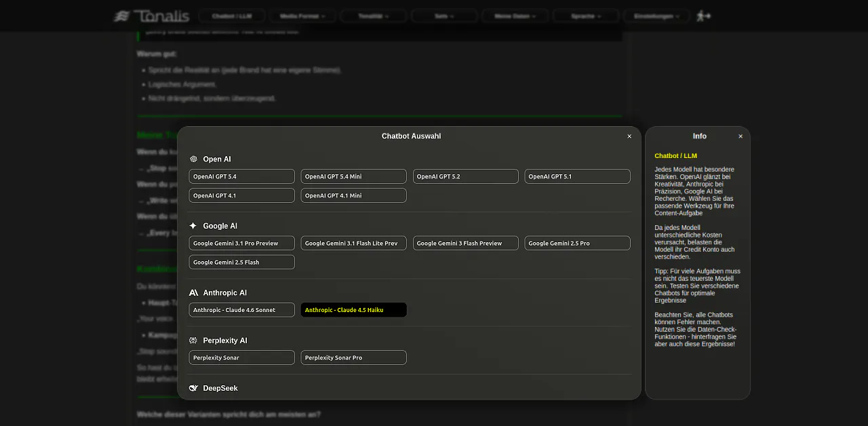Click the DeepSeek section heading
The width and height of the screenshot is (868, 426).
[x=220, y=388]
